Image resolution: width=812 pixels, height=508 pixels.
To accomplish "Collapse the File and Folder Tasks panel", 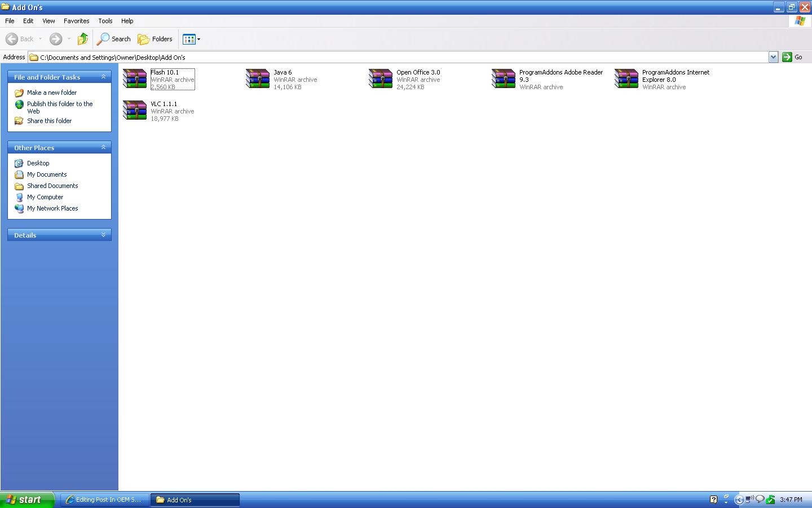I will pyautogui.click(x=103, y=77).
